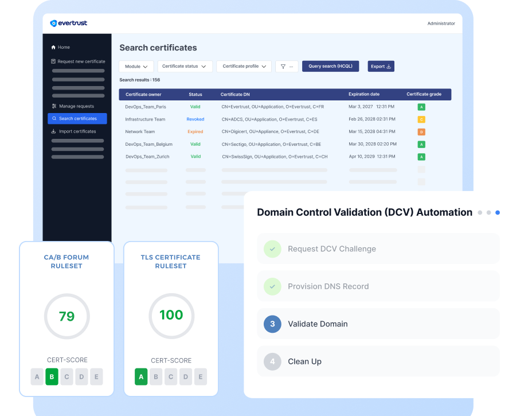The height and width of the screenshot is (416, 532).
Task: Click the Home house icon
Action: click(53, 47)
